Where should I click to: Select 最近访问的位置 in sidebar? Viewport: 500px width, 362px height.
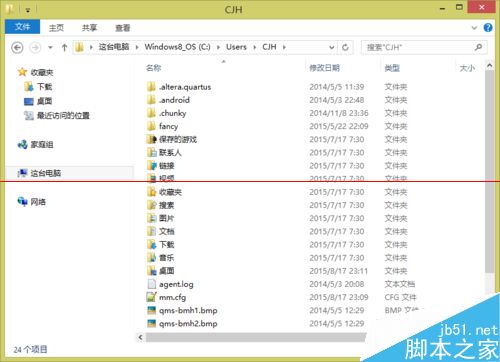click(x=63, y=116)
